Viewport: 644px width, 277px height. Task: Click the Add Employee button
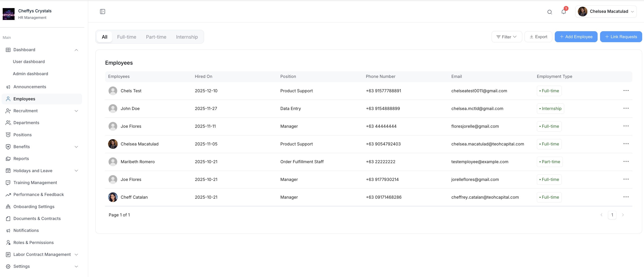click(576, 37)
